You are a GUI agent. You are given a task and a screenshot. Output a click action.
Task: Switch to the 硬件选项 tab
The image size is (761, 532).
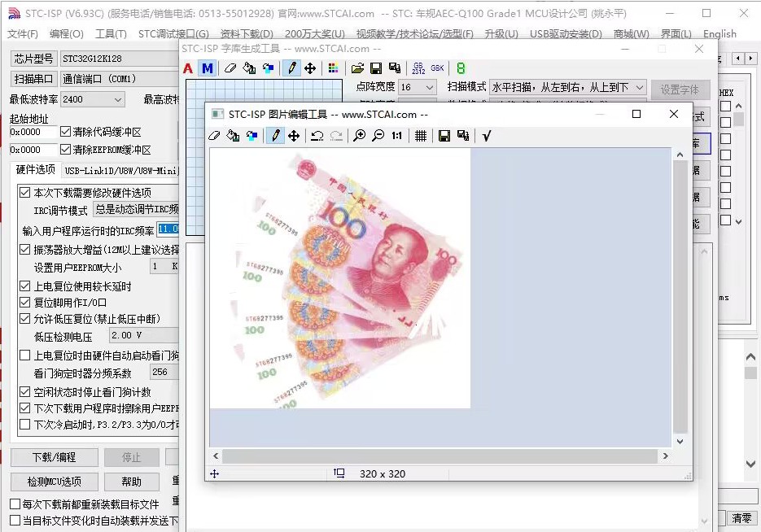click(x=36, y=169)
